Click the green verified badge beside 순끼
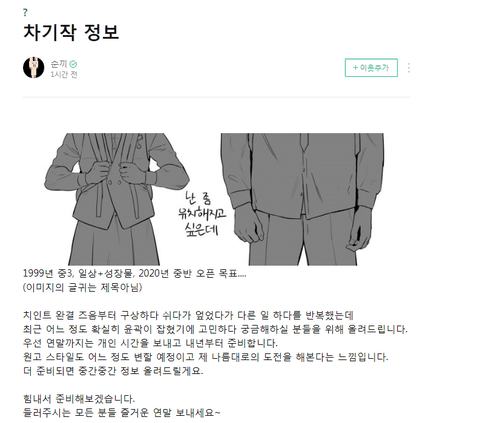Image resolution: width=480 pixels, height=423 pixels. click(x=73, y=64)
